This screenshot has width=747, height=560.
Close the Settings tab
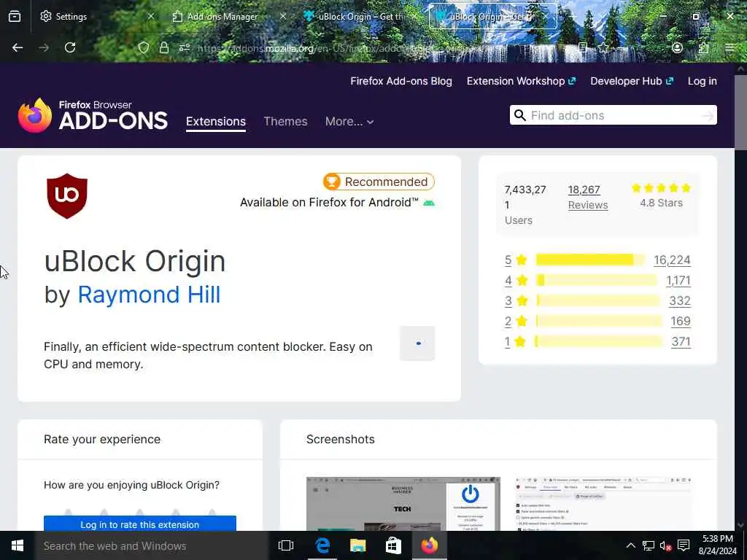point(150,16)
